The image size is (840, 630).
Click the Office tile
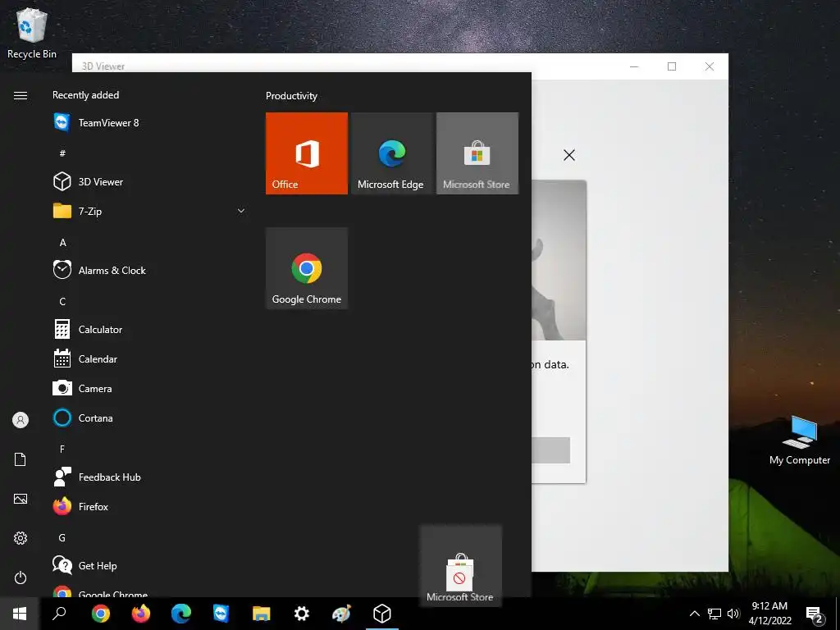[307, 153]
